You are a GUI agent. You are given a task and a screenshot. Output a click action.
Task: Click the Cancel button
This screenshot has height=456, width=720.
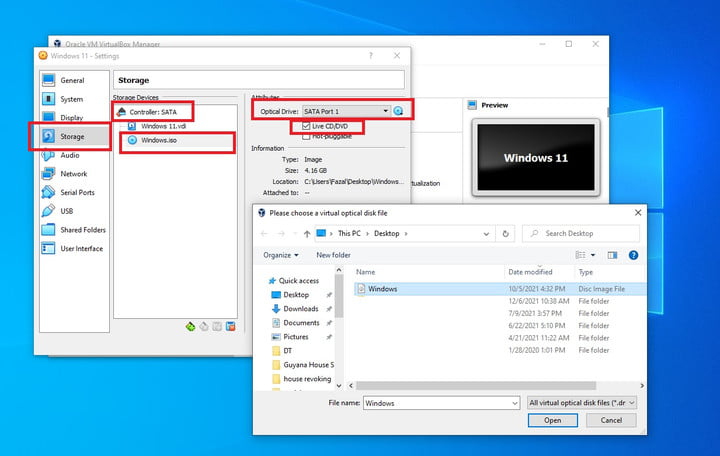click(611, 420)
